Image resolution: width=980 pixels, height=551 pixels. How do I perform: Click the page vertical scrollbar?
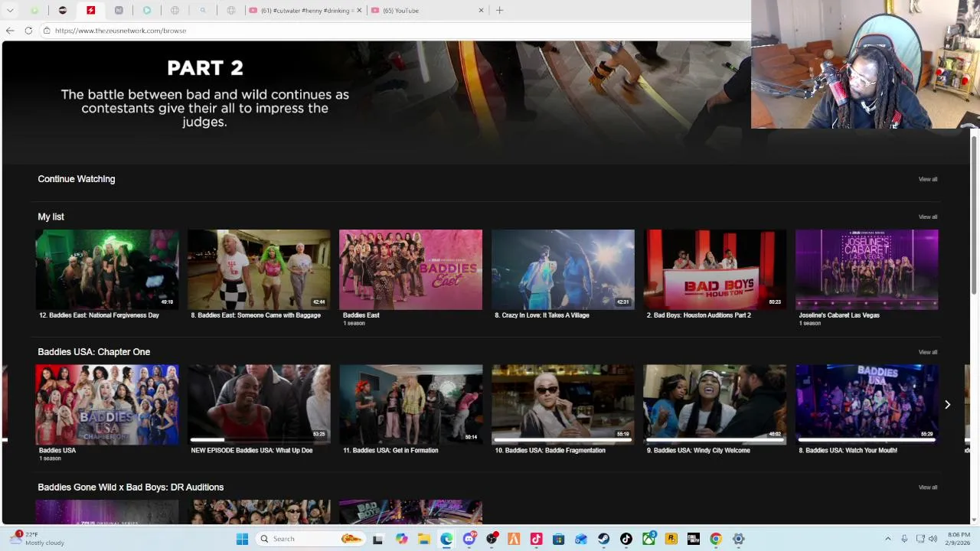(x=974, y=214)
